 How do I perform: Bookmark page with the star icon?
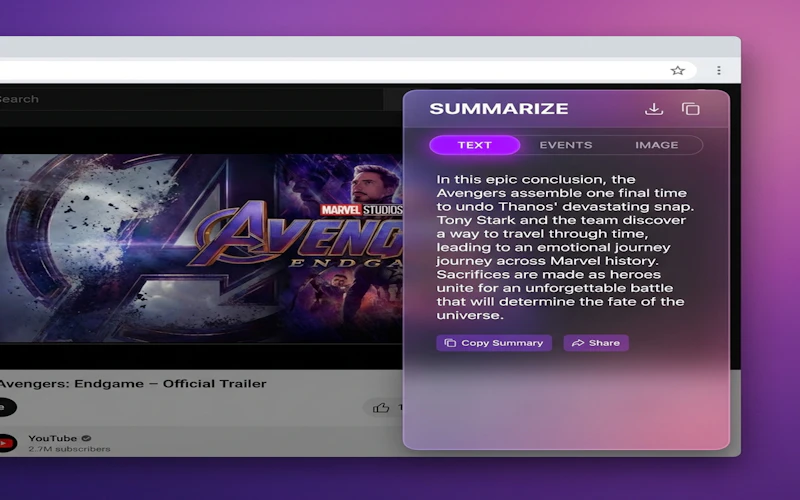point(678,70)
